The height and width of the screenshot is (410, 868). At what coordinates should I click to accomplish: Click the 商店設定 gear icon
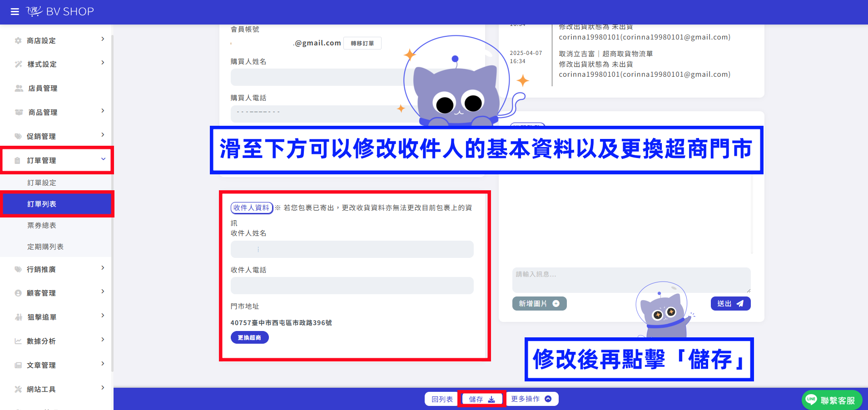click(18, 40)
